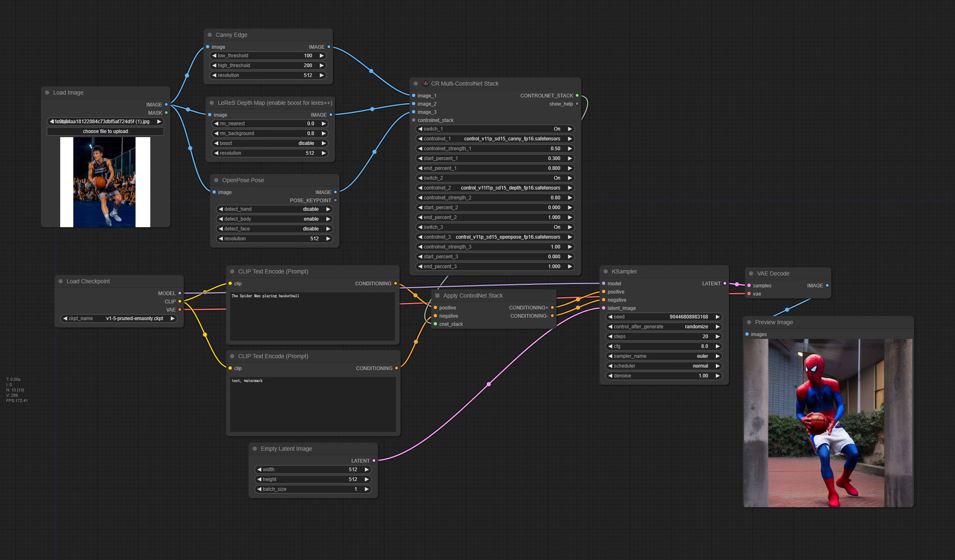Open the controlnet_3 model dropdown

(495, 237)
